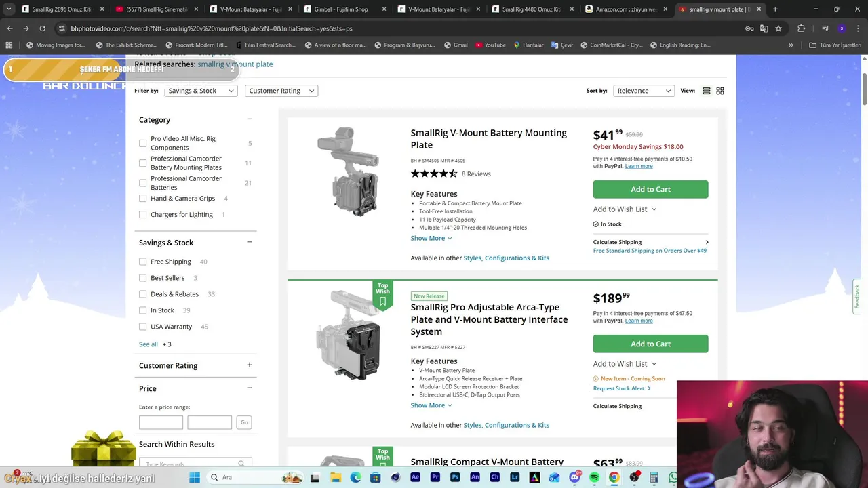
Task: Check Pro Video All Misc. Rig Components
Action: [142, 143]
